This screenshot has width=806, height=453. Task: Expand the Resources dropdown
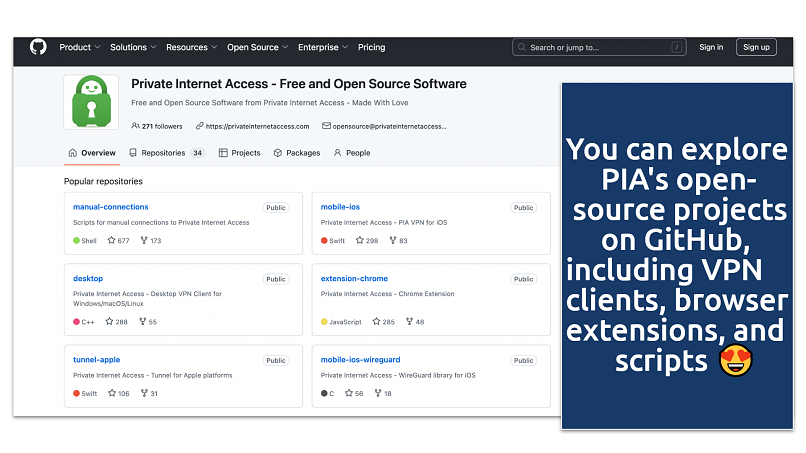coord(192,47)
